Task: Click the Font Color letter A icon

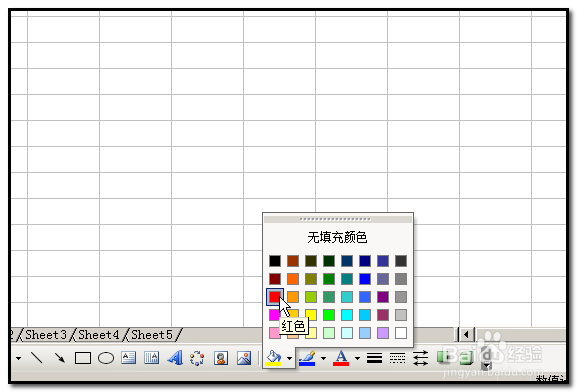Action: pyautogui.click(x=341, y=358)
